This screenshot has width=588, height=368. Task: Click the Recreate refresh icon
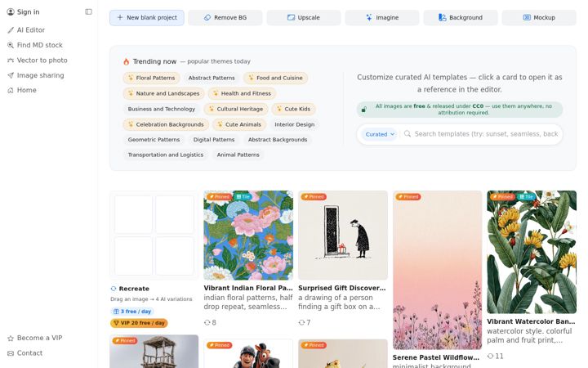(x=114, y=289)
